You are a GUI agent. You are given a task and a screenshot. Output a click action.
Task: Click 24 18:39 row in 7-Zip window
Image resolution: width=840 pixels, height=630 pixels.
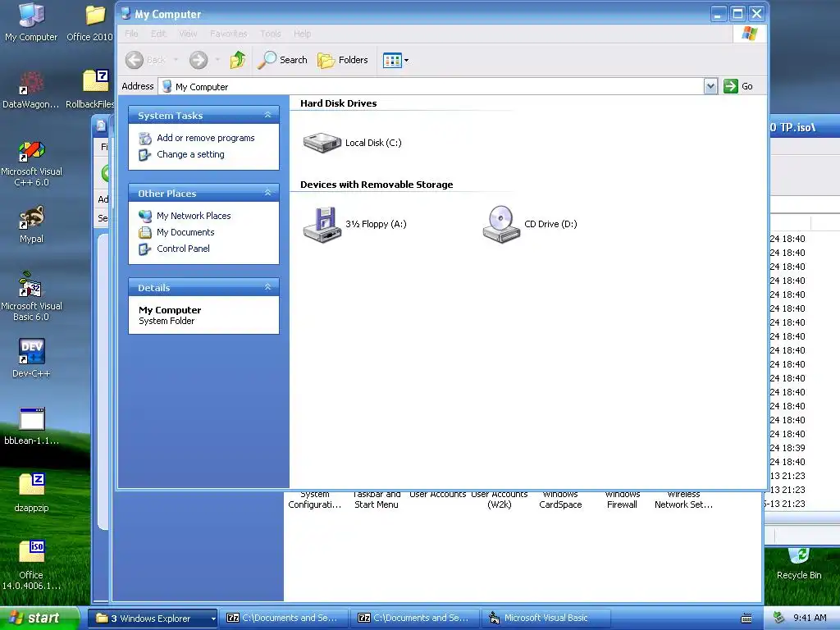[787, 448]
